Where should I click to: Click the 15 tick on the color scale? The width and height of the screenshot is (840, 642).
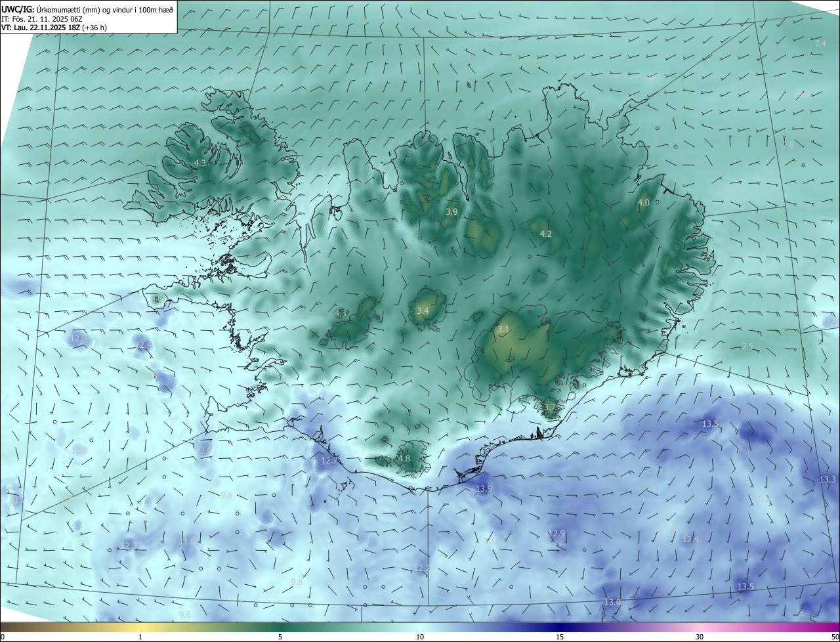pyautogui.click(x=560, y=637)
